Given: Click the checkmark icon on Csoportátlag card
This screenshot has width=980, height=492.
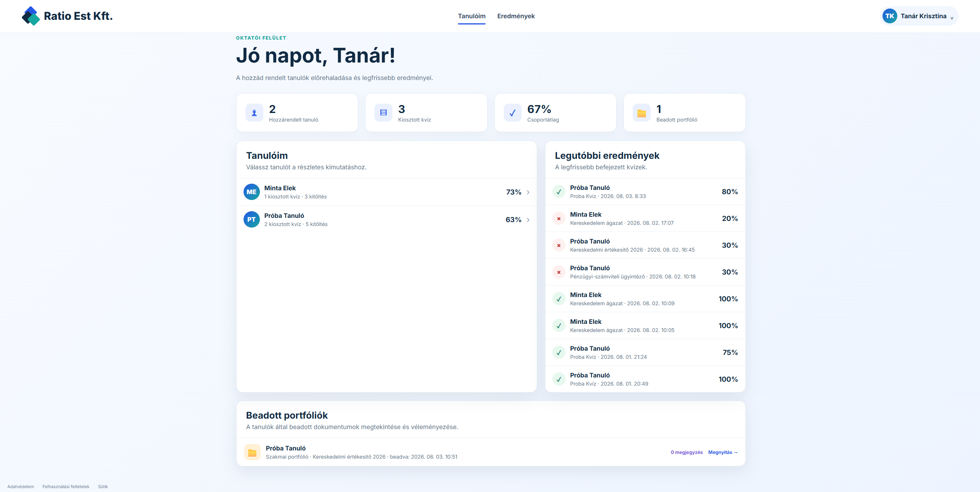Looking at the screenshot, I should pos(513,113).
